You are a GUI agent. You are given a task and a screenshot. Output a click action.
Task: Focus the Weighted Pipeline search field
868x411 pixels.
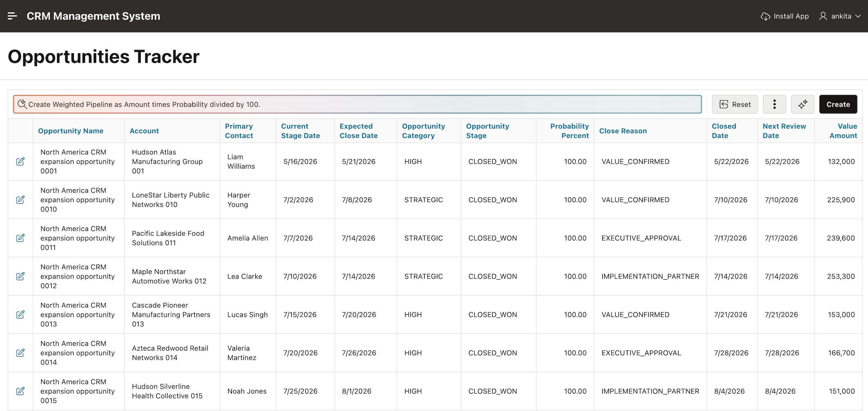click(357, 104)
